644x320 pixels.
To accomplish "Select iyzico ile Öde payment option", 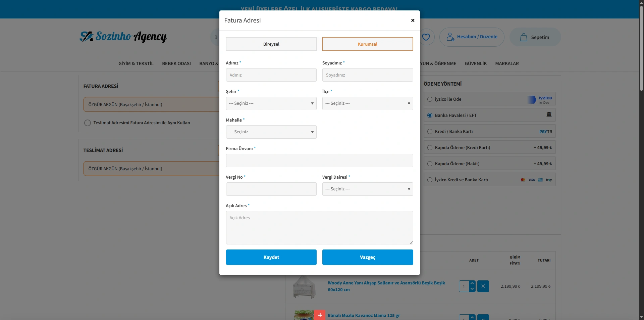I will 430,99.
